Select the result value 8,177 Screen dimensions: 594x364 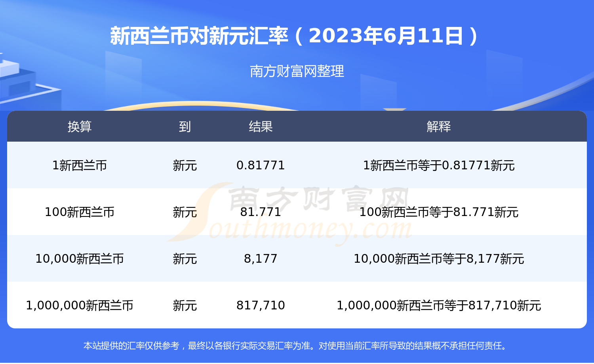click(261, 259)
